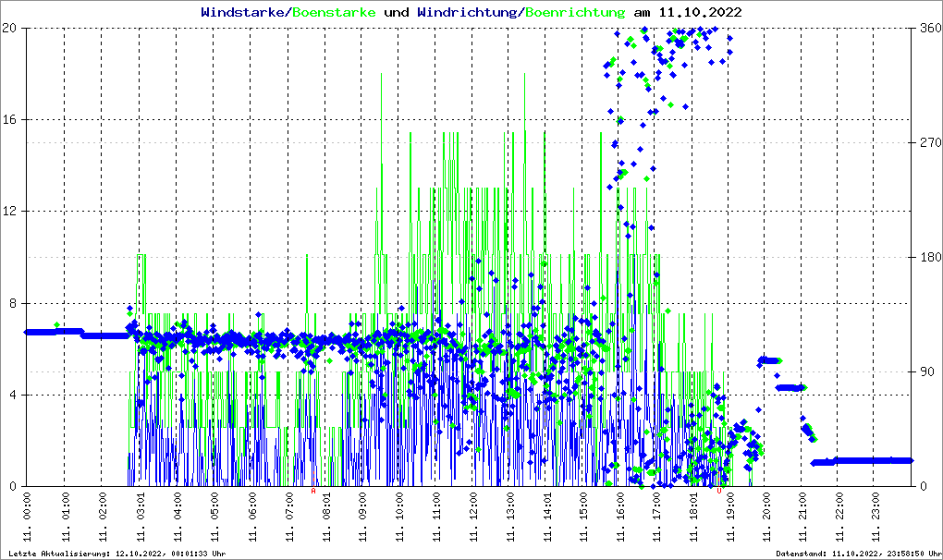Screen dimensions: 943x560
Task: Click time label '11. 20:00' on x-axis
Action: [765, 517]
